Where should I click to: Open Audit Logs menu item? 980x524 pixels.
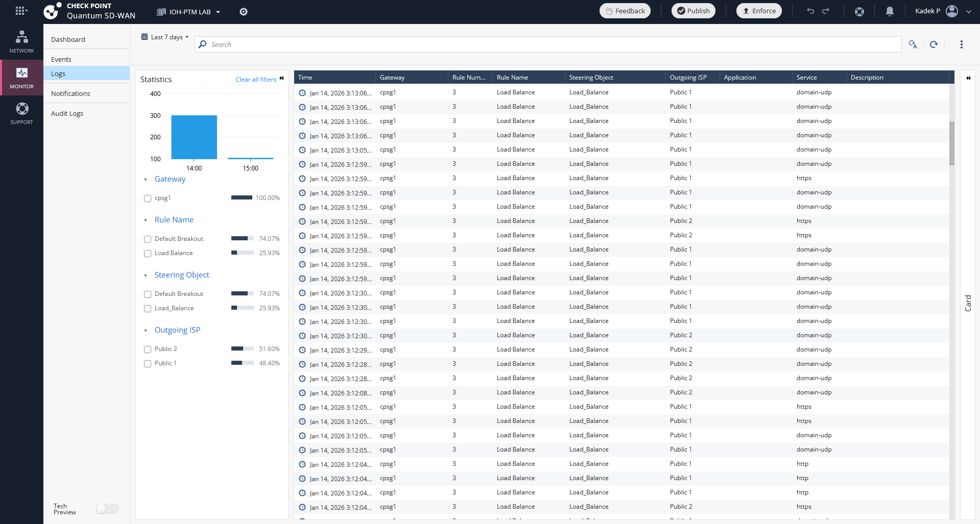tap(67, 113)
